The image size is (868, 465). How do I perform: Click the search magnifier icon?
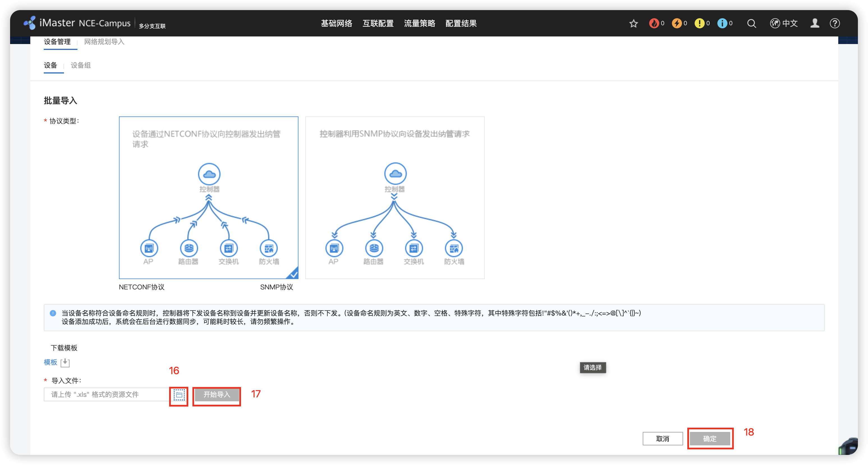[751, 23]
